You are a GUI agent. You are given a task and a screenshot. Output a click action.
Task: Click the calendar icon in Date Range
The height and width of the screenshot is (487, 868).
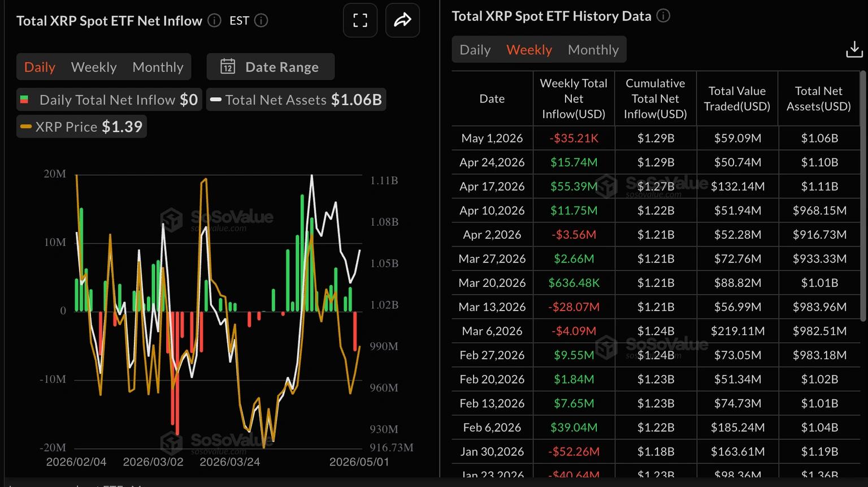[x=228, y=67]
